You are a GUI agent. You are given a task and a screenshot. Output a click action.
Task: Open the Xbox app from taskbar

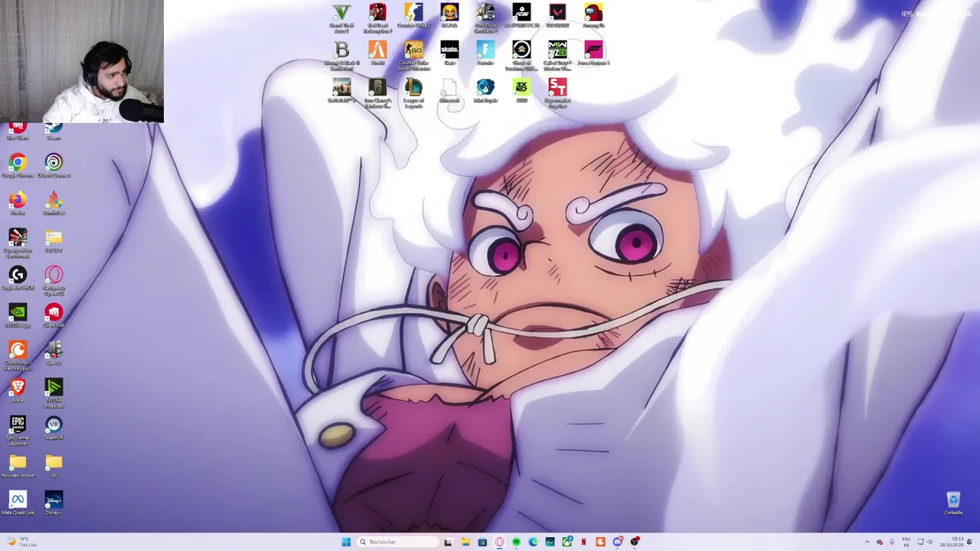click(567, 542)
